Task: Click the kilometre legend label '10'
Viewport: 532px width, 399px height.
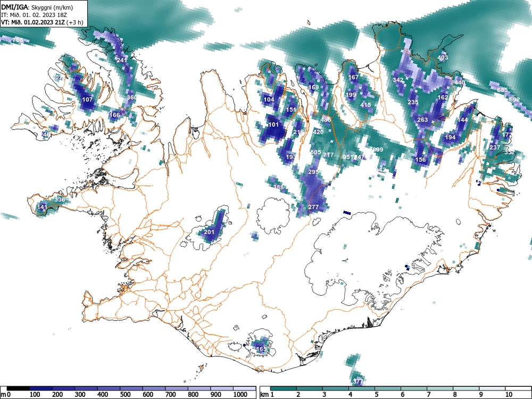Action: tap(508, 395)
